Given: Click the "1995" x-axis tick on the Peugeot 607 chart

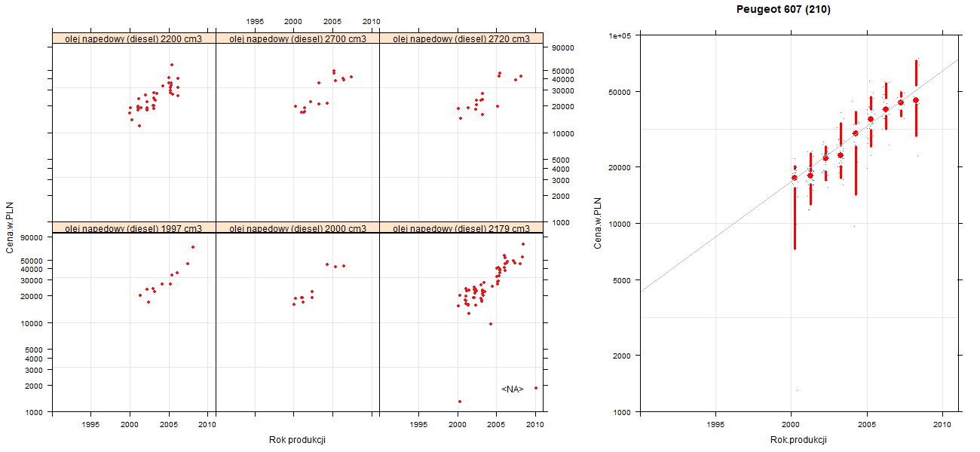Looking at the screenshot, I should click(x=716, y=426).
